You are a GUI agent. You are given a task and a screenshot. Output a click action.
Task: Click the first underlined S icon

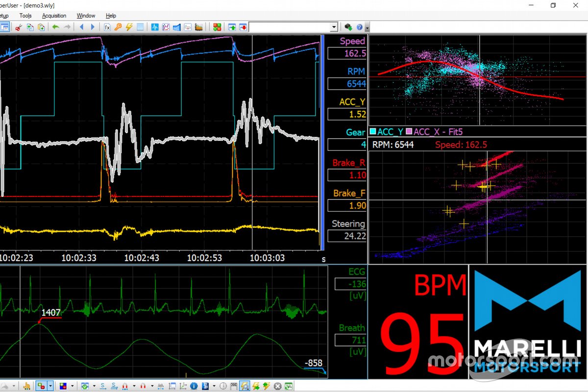[x=103, y=386]
